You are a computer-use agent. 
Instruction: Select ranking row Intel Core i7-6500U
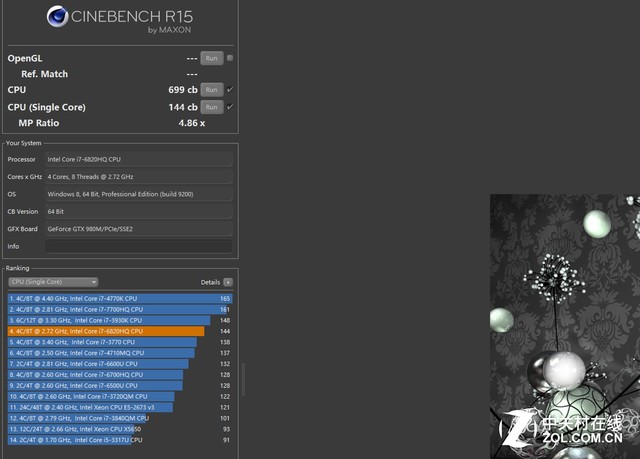click(x=120, y=386)
